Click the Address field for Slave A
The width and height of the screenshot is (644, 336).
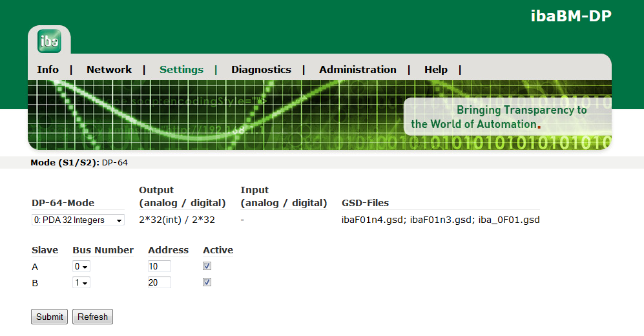point(160,266)
